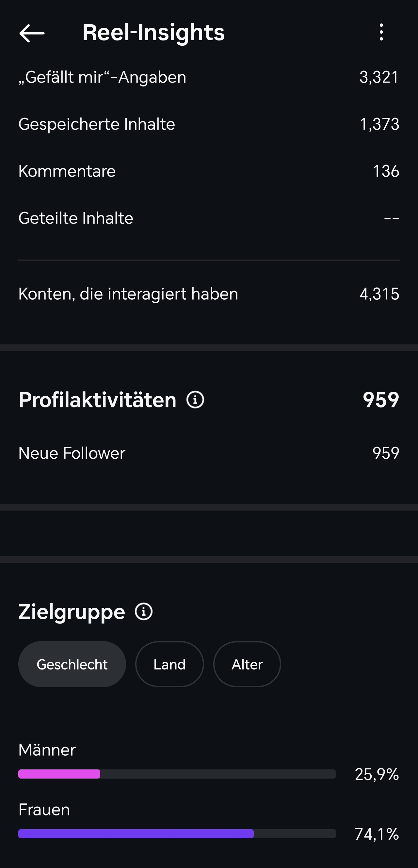418x868 pixels.
Task: Tap the Profilaktivitäten heading
Action: 97,400
